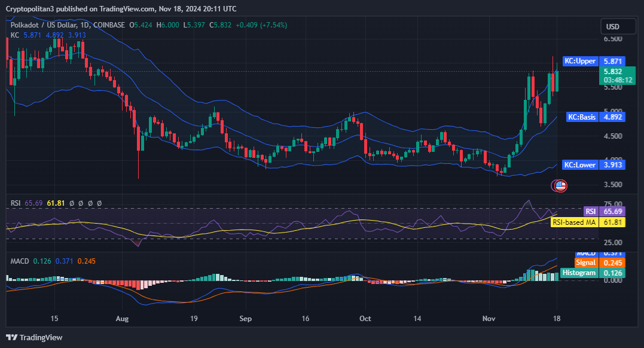Click the 0.000 MACD scale label
Viewport: 644px width, 348px height.
(x=613, y=280)
